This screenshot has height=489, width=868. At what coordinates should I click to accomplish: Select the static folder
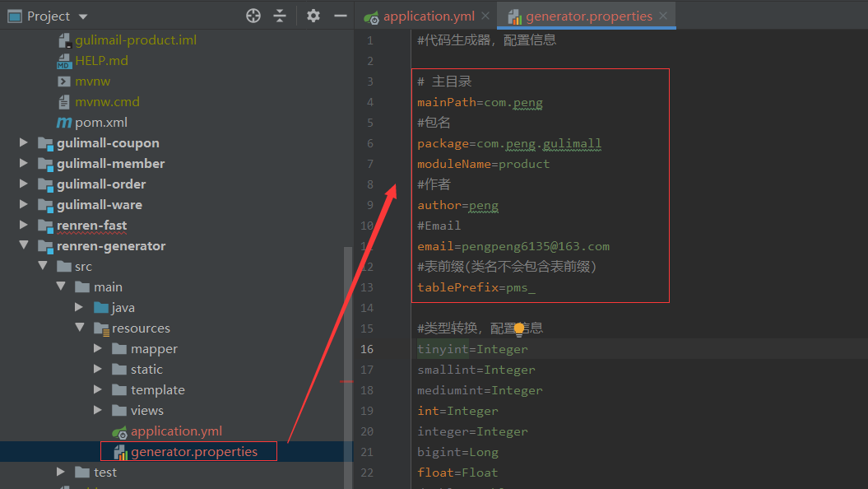tap(146, 370)
